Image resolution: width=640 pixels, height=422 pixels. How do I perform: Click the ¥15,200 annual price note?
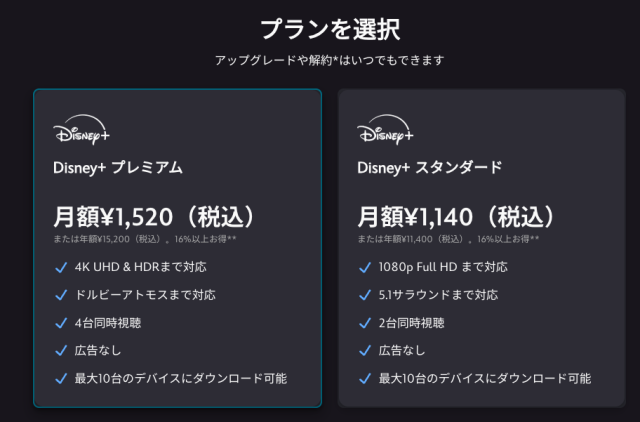144,240
